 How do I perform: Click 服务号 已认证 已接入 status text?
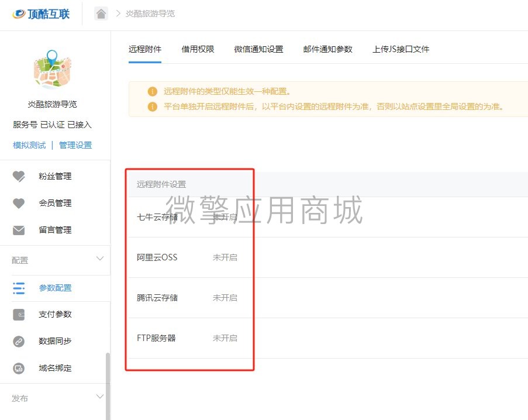tap(52, 125)
